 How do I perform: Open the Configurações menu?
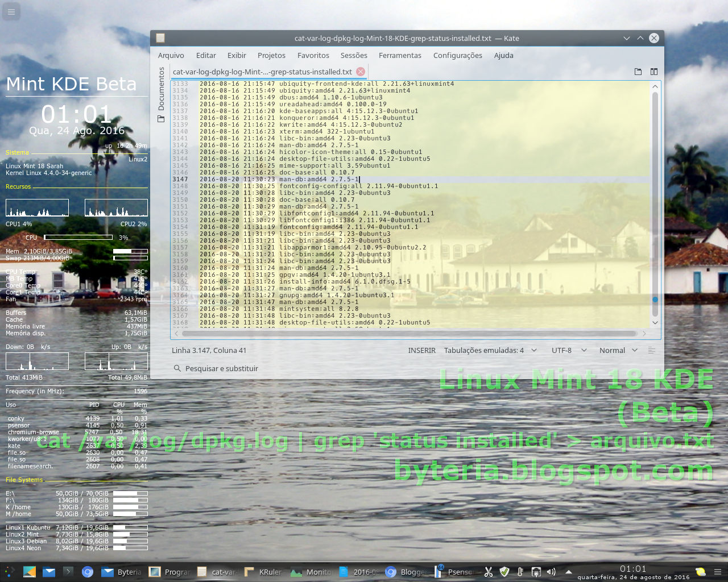(458, 55)
